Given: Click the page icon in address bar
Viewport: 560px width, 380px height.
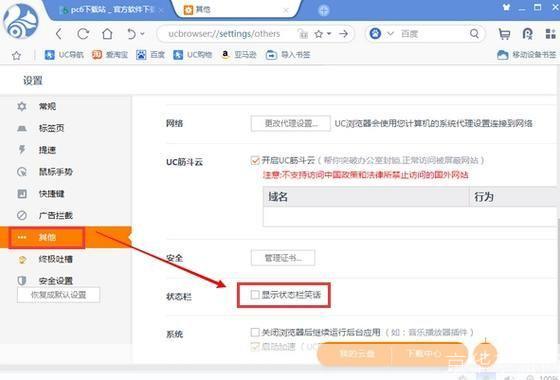Looking at the screenshot, I should (x=303, y=34).
